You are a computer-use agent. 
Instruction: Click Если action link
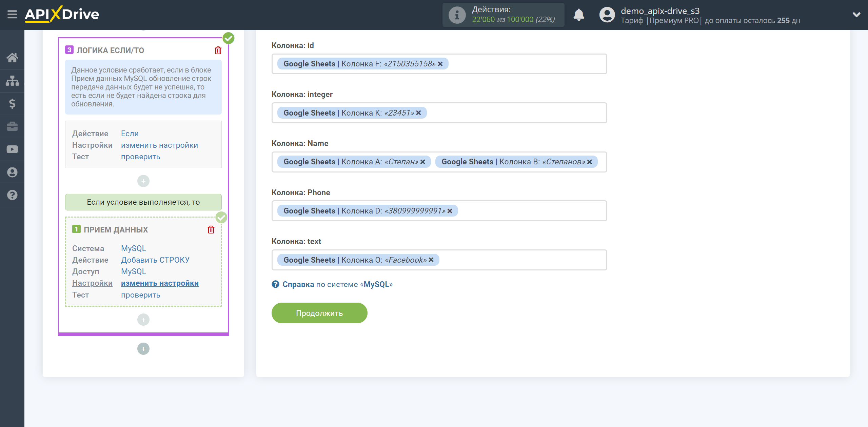click(x=130, y=134)
